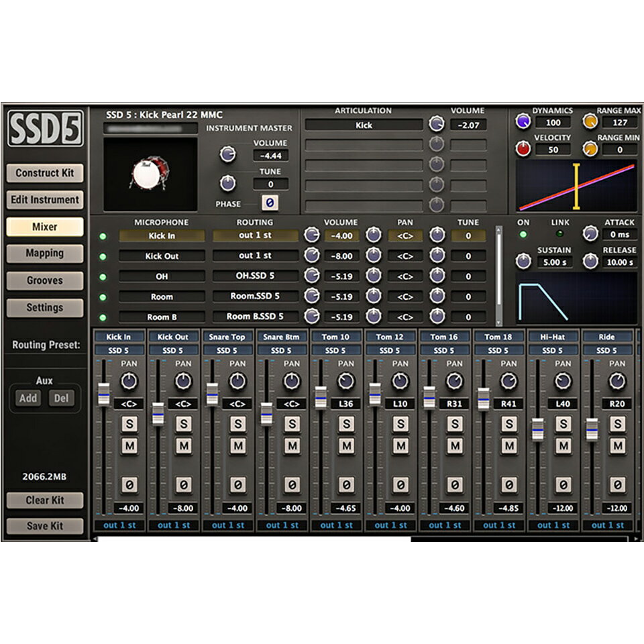Toggle the Kick Out microphone green LED
This screenshot has width=644, height=644.
coord(103,257)
